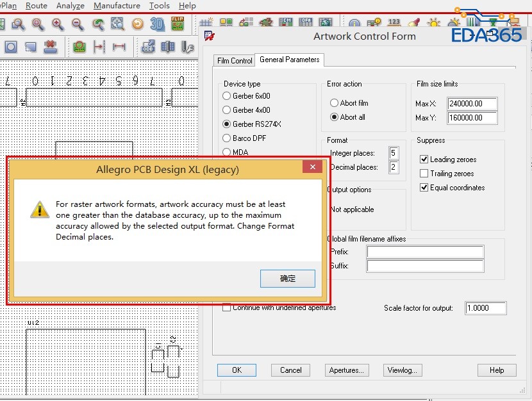Click the ODB export icon
This screenshot has height=401, width=532.
(x=148, y=47)
